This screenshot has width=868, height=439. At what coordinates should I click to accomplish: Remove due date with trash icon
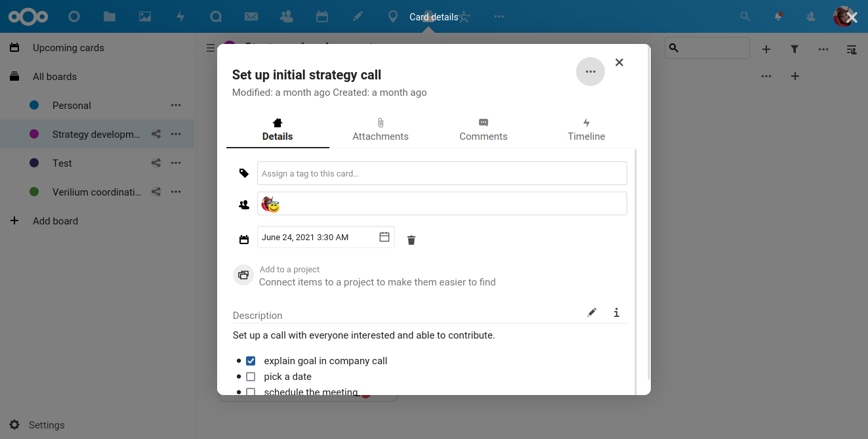(x=411, y=240)
